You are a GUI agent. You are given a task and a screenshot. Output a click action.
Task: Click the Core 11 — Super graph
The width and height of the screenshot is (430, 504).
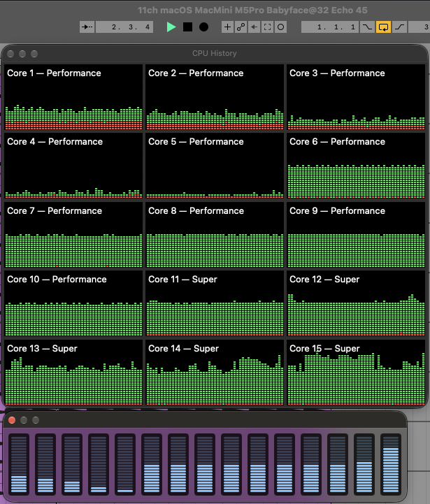click(215, 303)
